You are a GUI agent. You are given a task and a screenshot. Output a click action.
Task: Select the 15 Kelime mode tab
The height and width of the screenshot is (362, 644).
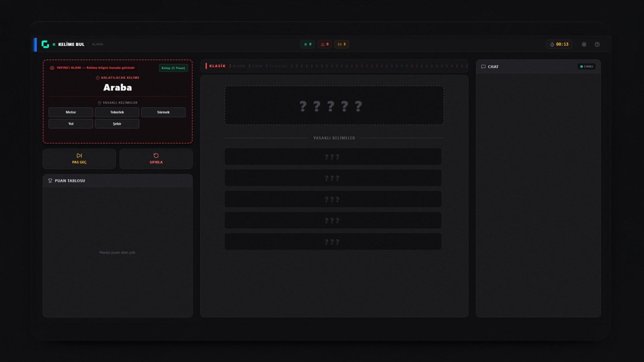tap(278, 66)
